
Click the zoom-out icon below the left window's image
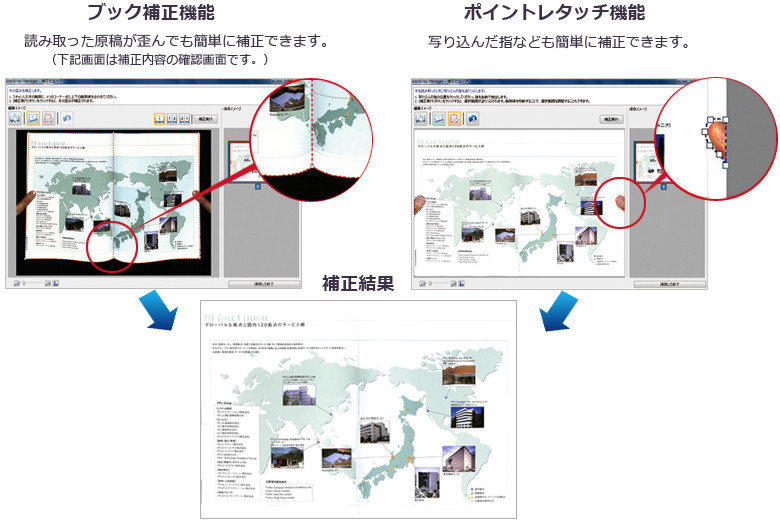pyautogui.click(x=17, y=283)
